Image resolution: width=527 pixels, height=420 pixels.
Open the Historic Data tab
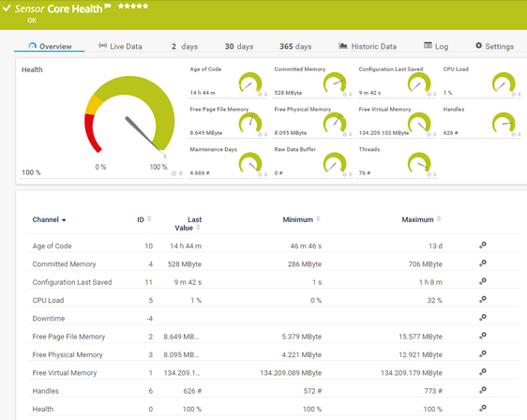pos(368,46)
